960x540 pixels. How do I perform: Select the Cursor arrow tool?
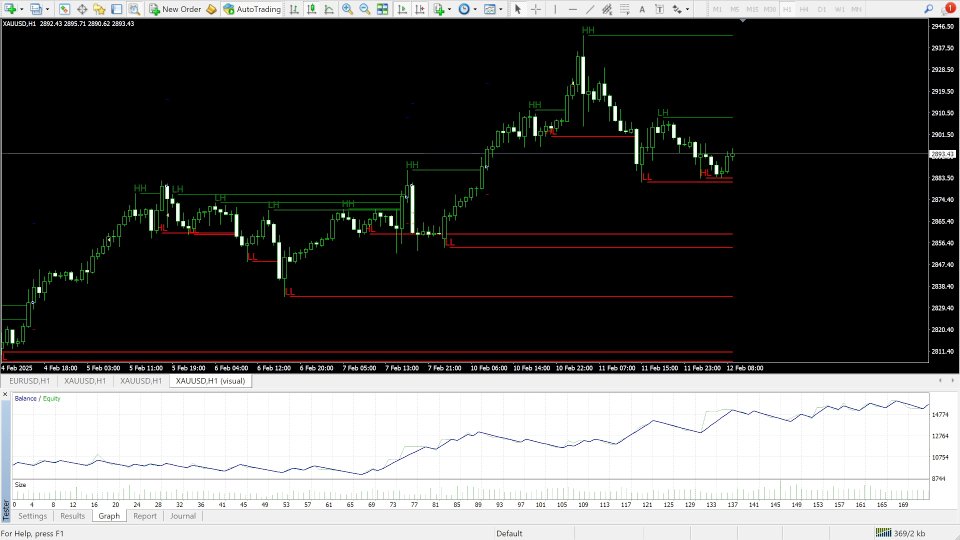tap(518, 9)
